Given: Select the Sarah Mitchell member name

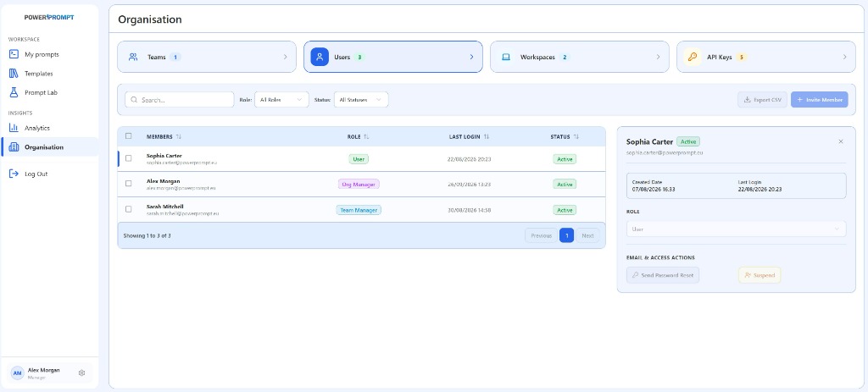Looking at the screenshot, I should (x=165, y=207).
